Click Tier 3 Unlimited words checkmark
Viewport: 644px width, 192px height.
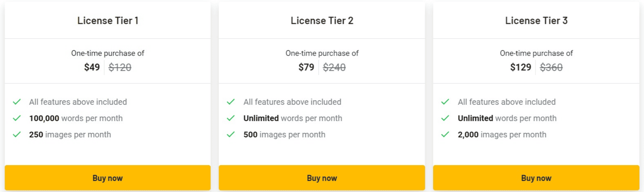coord(445,118)
